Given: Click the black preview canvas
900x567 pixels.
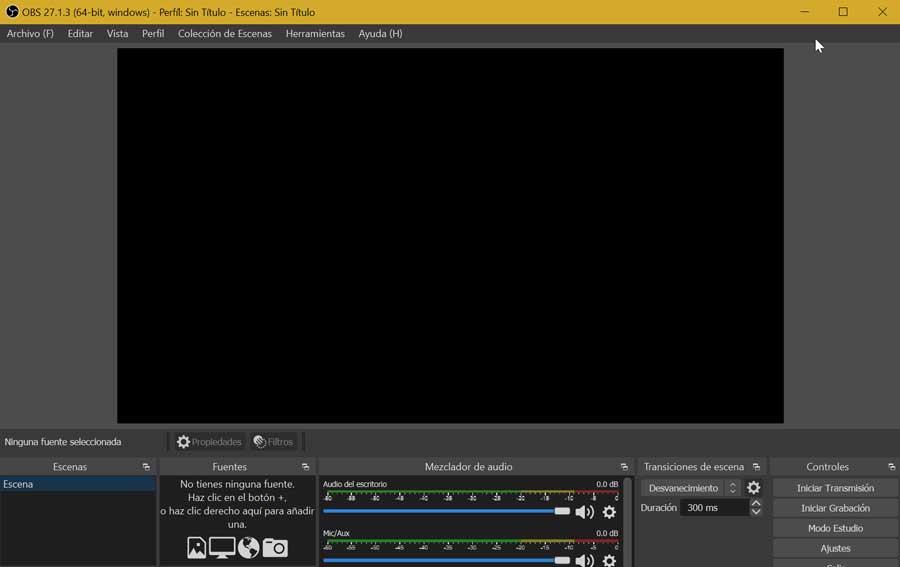Looking at the screenshot, I should 451,236.
